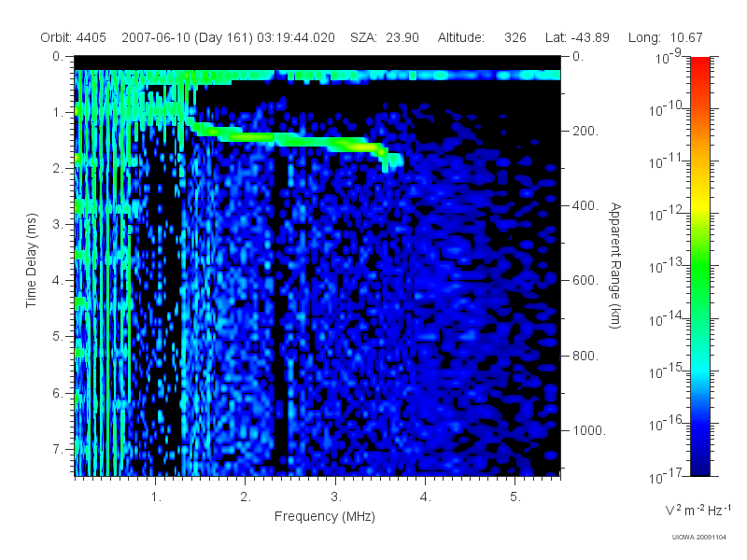Screen dimensions: 747x560
Task: Click the Lat: -43.89 header value
Action: click(577, 37)
